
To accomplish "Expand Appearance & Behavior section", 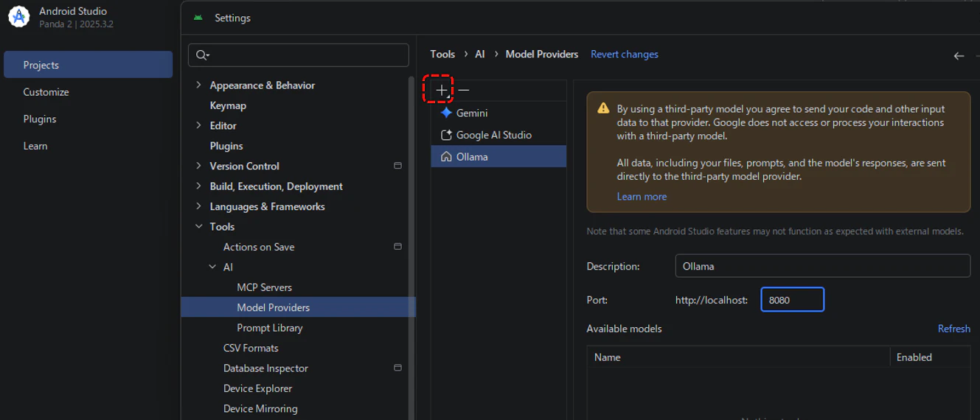I will pyautogui.click(x=198, y=85).
